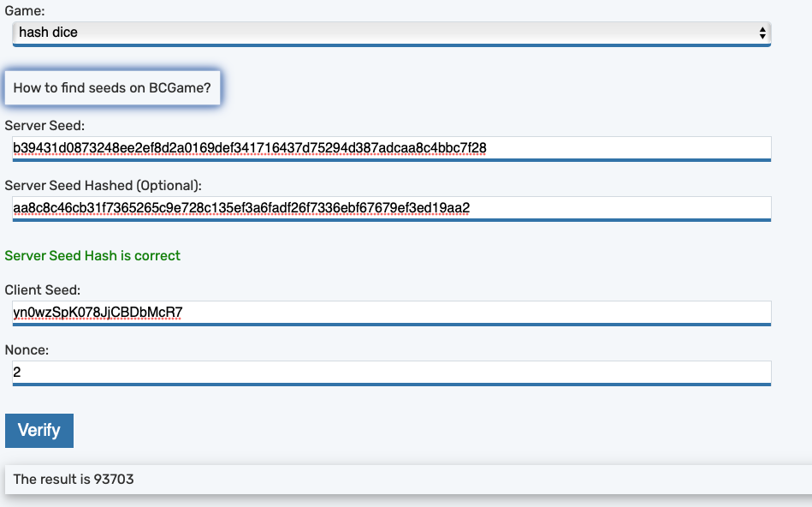Click the text "The result is 93703"
812x507 pixels.
click(74, 479)
